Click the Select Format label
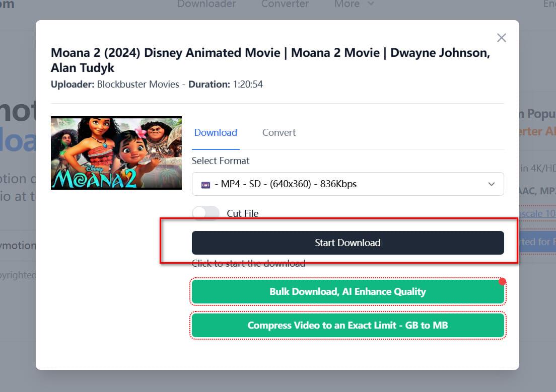This screenshot has width=556, height=392. [221, 161]
